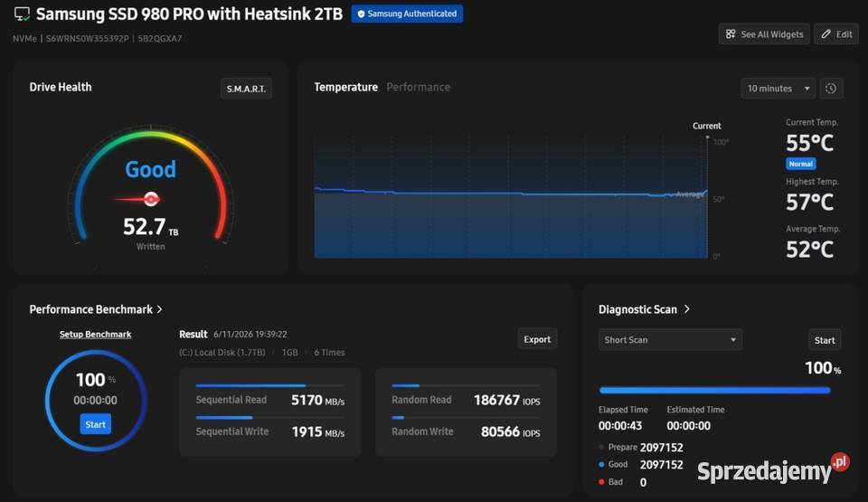Click the 80566 IOPS random write value
Screen dimensions: 868x502
pos(510,431)
